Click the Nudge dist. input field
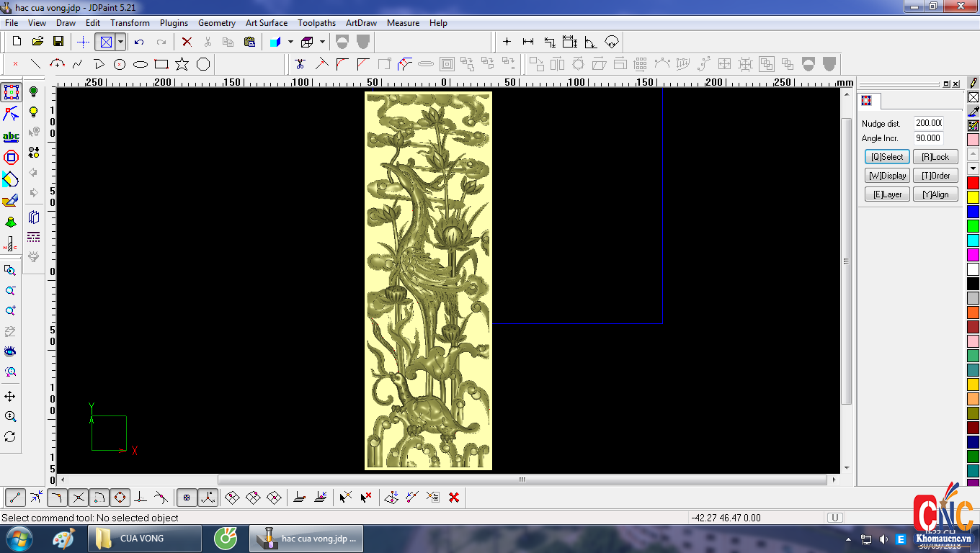980x553 pixels. tap(929, 123)
